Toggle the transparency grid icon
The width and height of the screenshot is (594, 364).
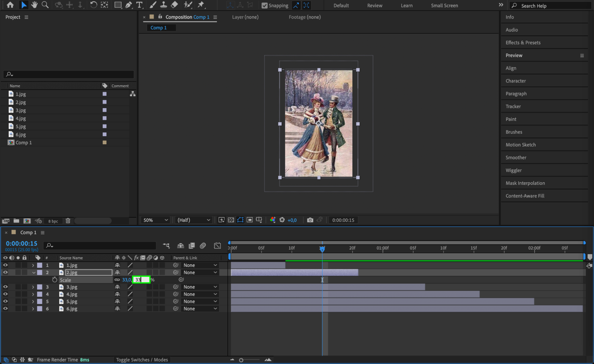pyautogui.click(x=231, y=220)
